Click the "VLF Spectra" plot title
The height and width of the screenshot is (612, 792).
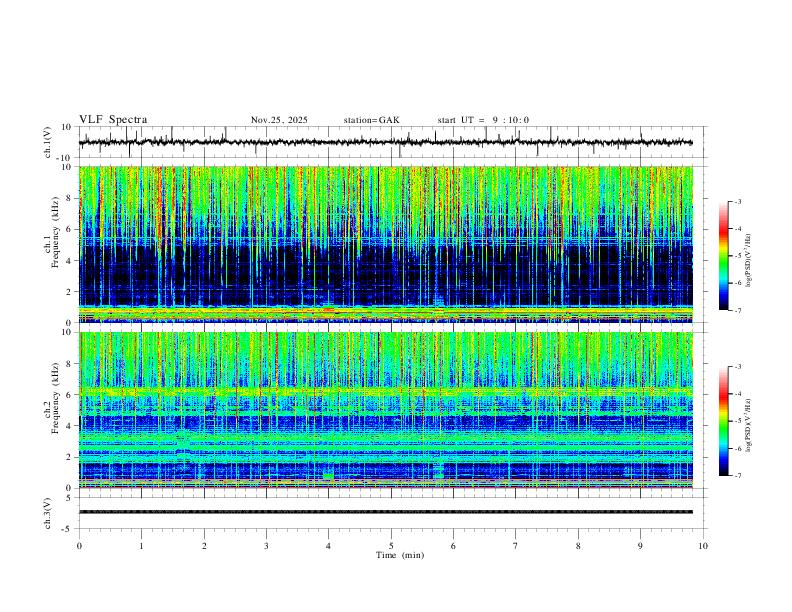[113, 120]
